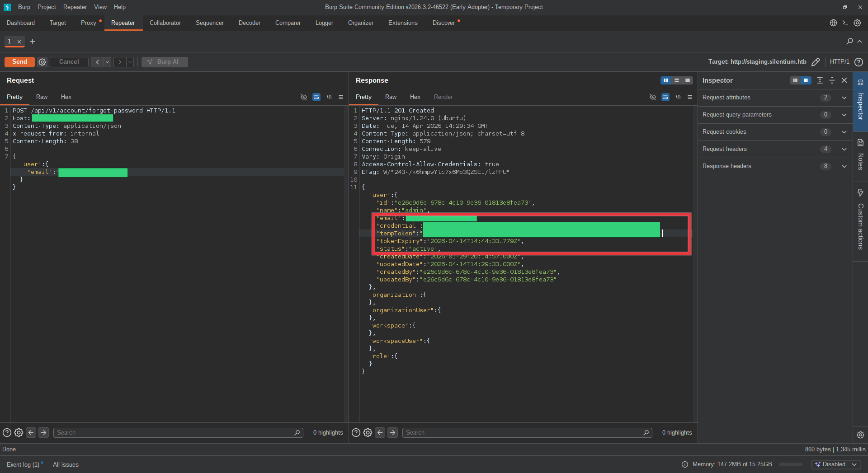Expand Request query parameters section
868x473 pixels.
pos(775,115)
